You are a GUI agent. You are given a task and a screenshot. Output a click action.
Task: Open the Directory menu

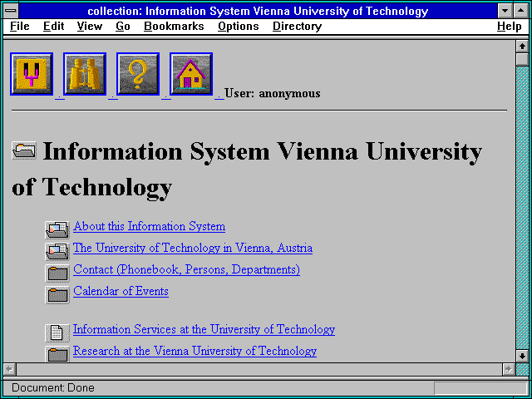click(x=298, y=26)
